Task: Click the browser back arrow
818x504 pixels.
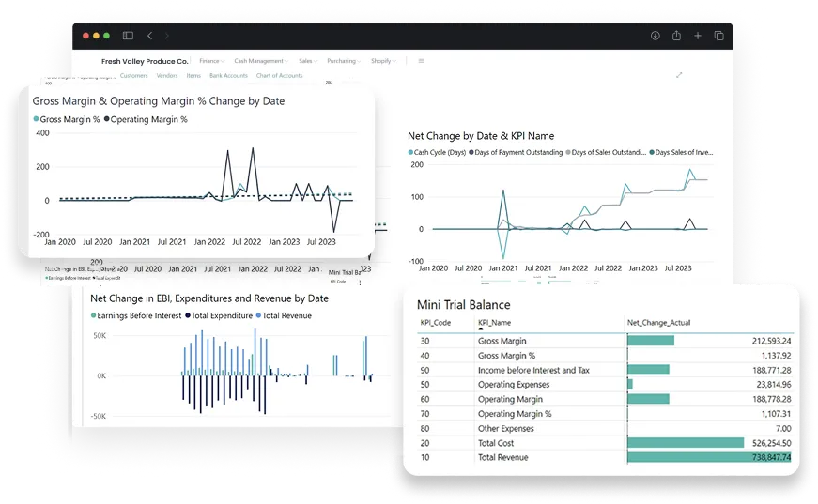Action: click(x=150, y=36)
